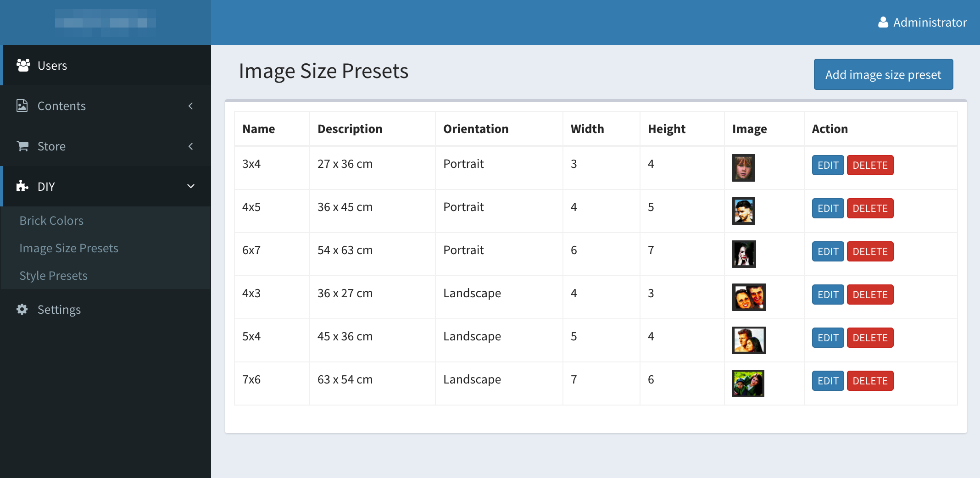Click the Contents document icon

22,106
